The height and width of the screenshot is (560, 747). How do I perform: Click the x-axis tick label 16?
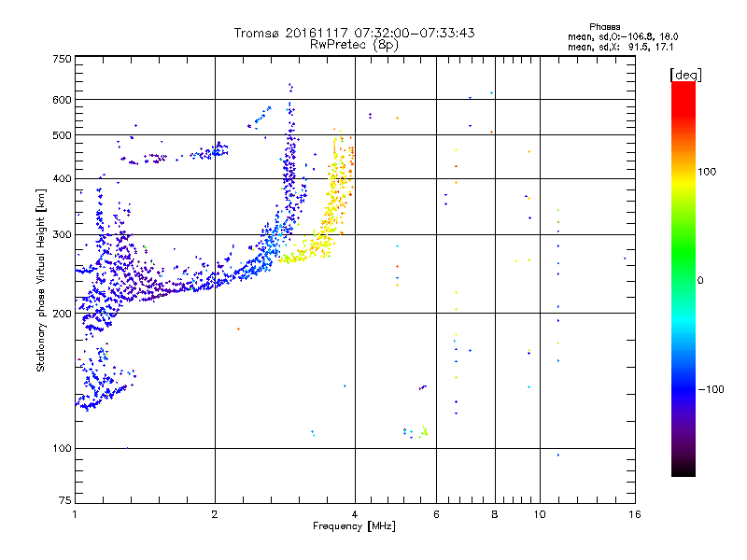click(x=635, y=514)
